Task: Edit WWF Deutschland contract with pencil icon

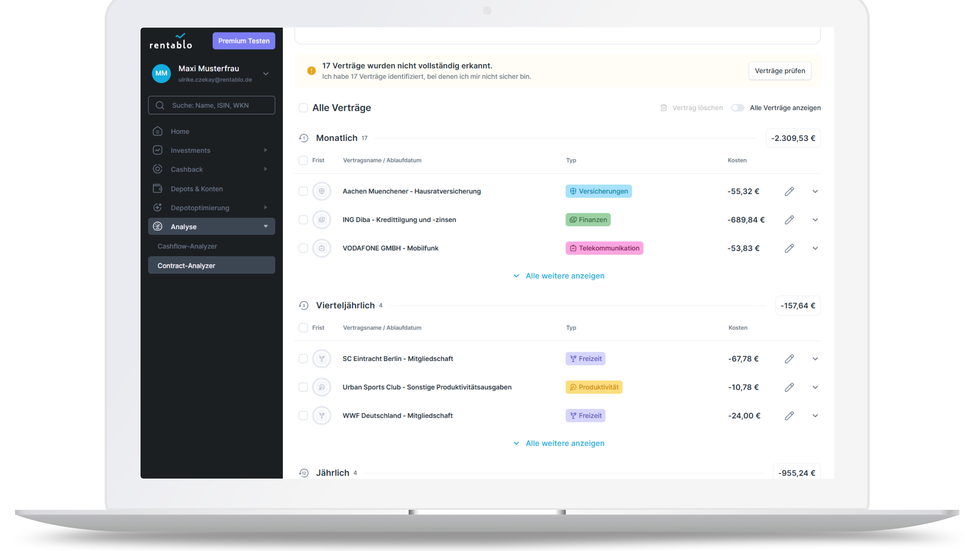Action: tap(789, 416)
